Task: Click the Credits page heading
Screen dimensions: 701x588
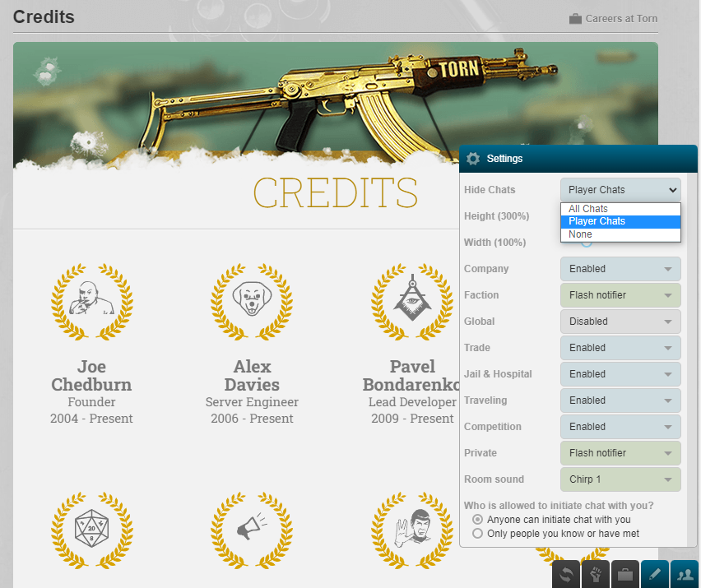Action: tap(44, 17)
